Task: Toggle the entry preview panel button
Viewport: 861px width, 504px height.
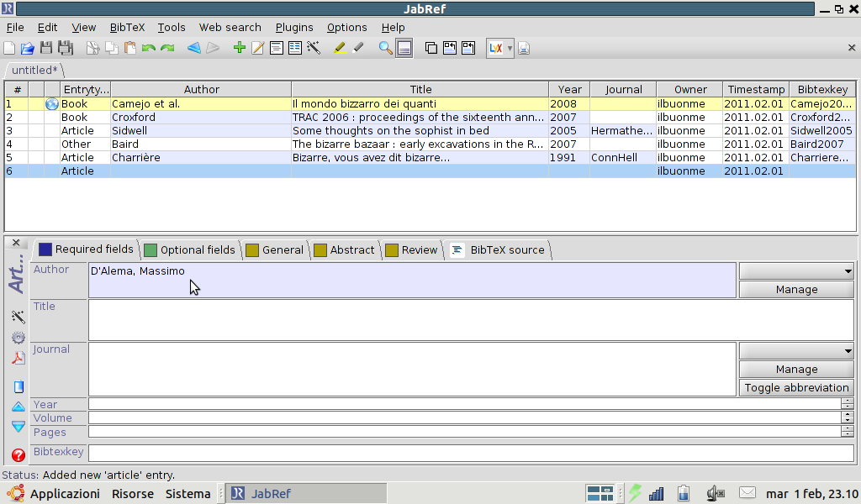Action: (404, 48)
